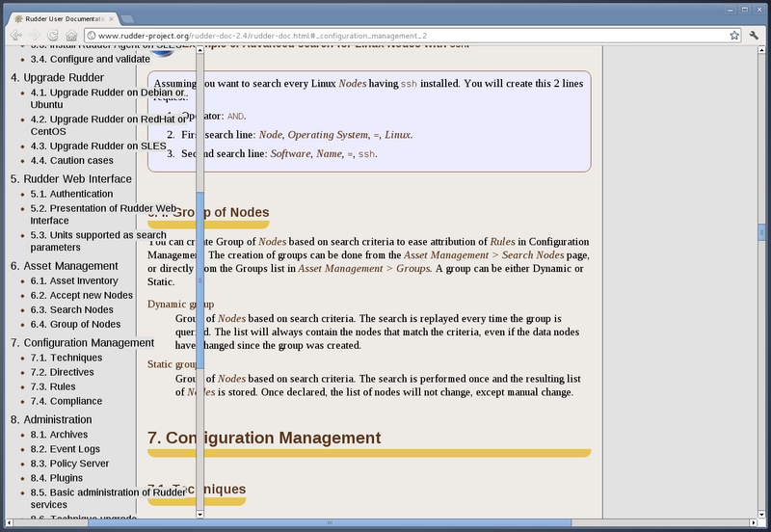This screenshot has height=532, width=771.
Task: Go back with the browser back arrow
Action: [16, 36]
